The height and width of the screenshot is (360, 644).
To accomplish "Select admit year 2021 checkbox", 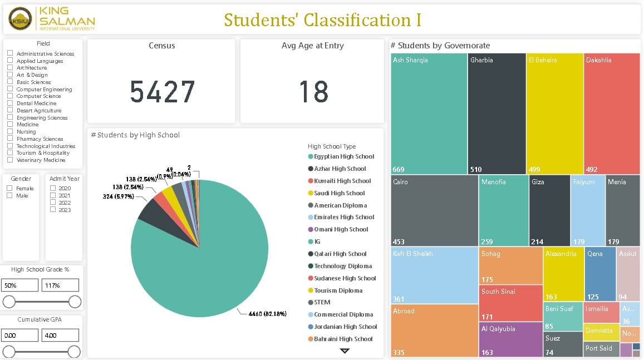I will (x=52, y=195).
